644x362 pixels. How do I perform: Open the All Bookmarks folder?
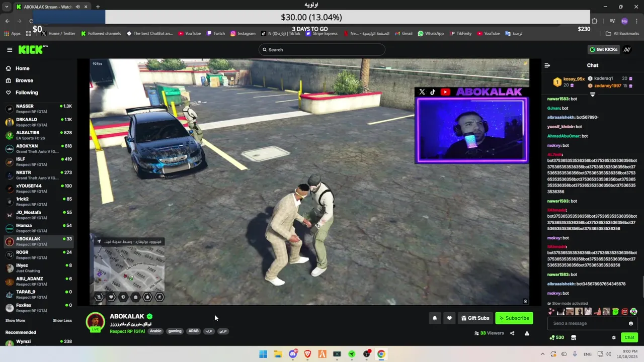click(x=622, y=34)
